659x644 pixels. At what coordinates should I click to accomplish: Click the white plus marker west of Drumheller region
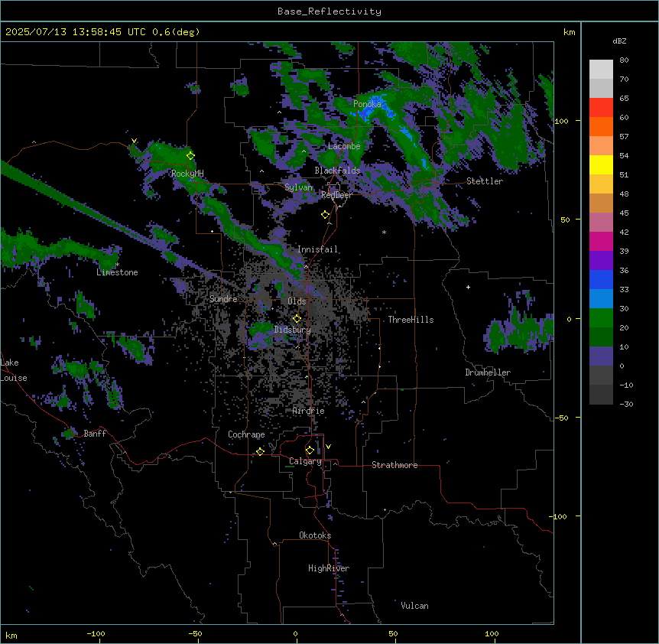[x=468, y=287]
